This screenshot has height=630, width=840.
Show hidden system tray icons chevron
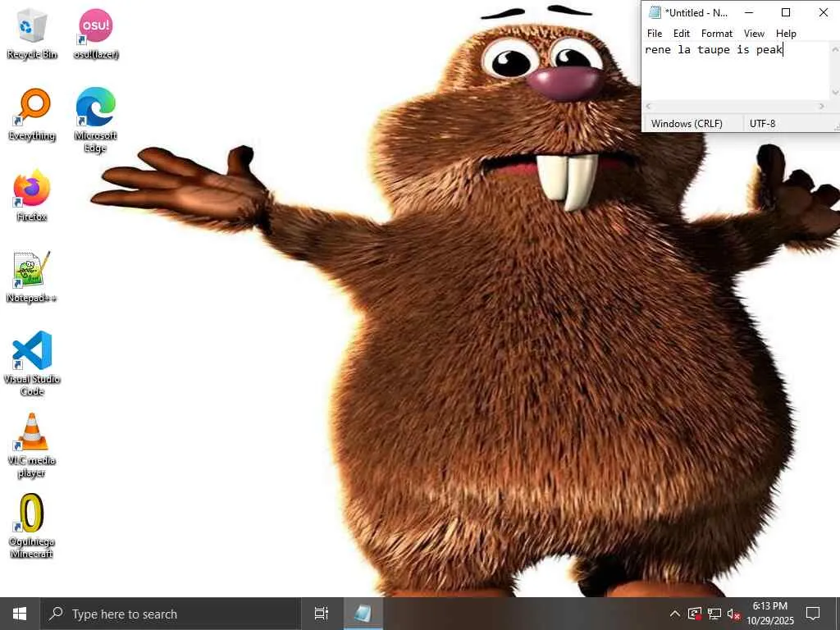coord(675,614)
